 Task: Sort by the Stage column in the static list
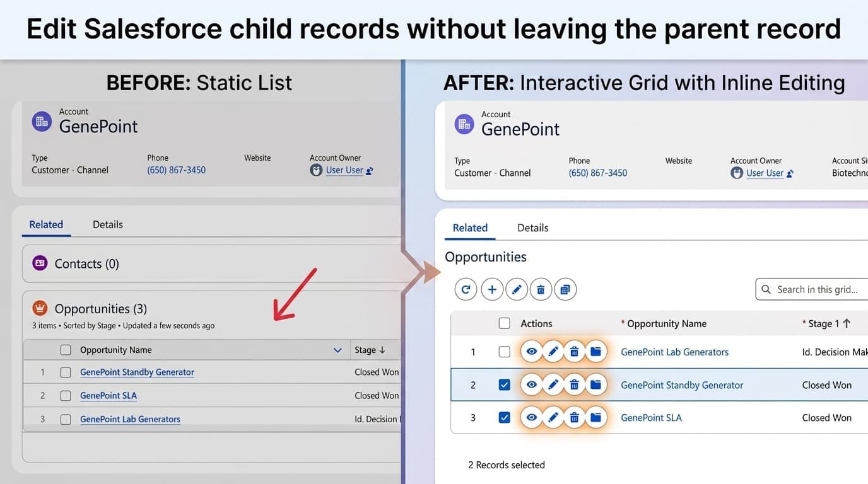coord(370,350)
